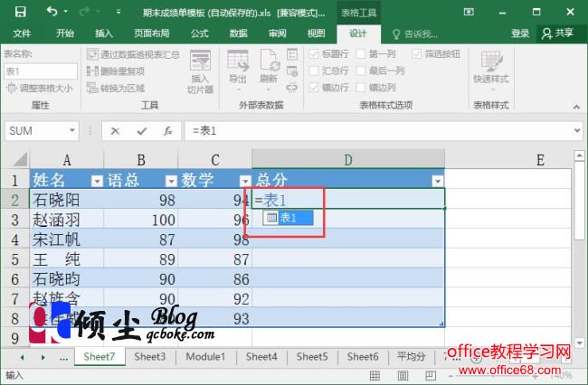
Task: Click the formula bar showing =表1
Action: coord(379,131)
